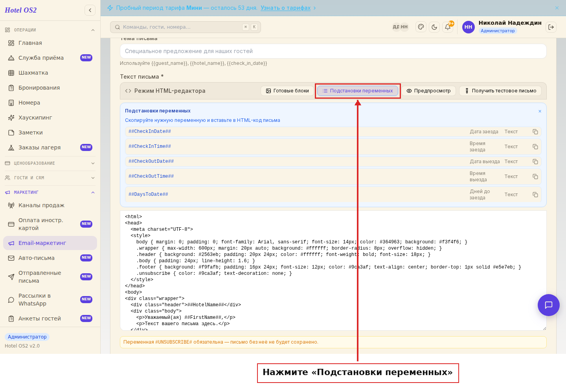Image resolution: width=566 pixels, height=392 pixels.
Task: Open Хаускипинг page
Action: (50, 118)
